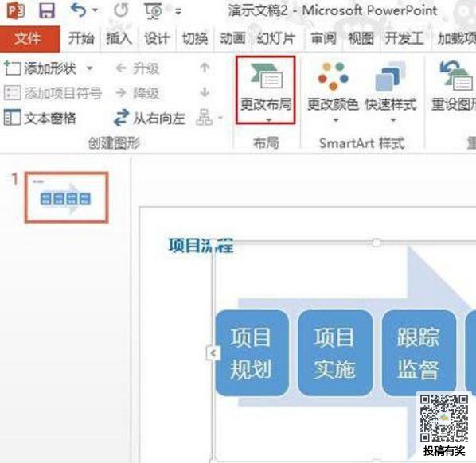Toggle 从右向左 direction
This screenshot has height=463, width=476.
coord(150,118)
